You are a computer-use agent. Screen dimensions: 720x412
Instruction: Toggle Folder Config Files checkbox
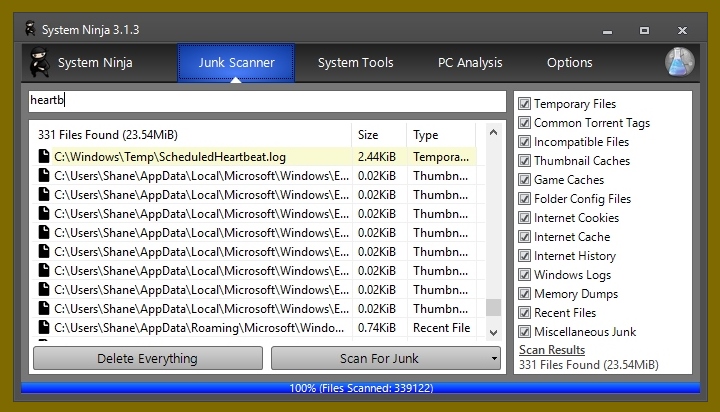click(524, 198)
